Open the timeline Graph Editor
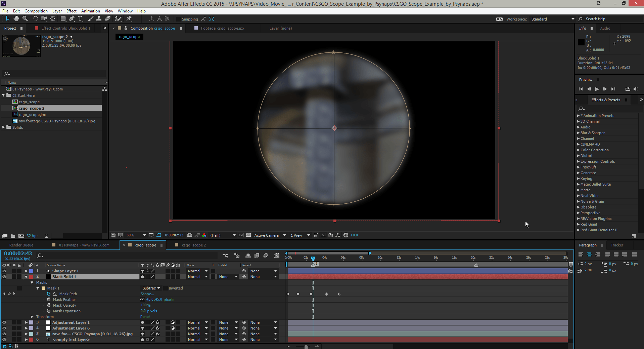Viewport: 644px width, 349px height. tap(277, 256)
